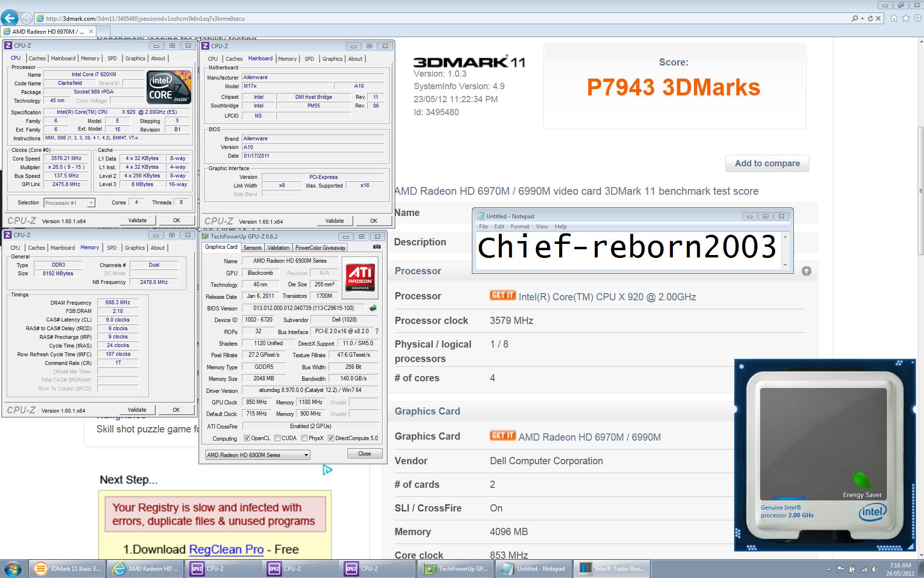Screen dimensions: 924x578
Task: Save GPU BIOS with the chip icon
Action: coord(373,308)
